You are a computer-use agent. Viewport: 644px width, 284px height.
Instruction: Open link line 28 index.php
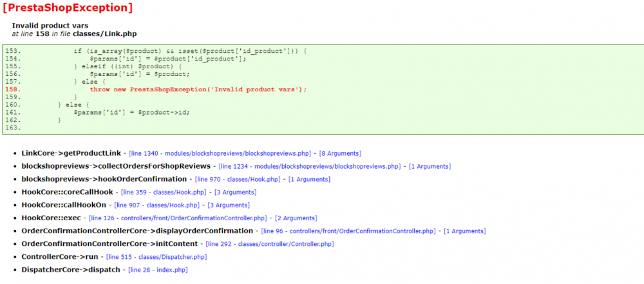pyautogui.click(x=158, y=270)
